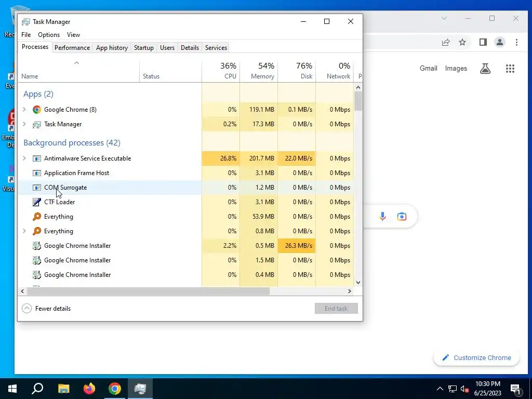Screen dimensions: 532x399
Task: Click the Task Manager taskbar button
Action: tap(140, 389)
